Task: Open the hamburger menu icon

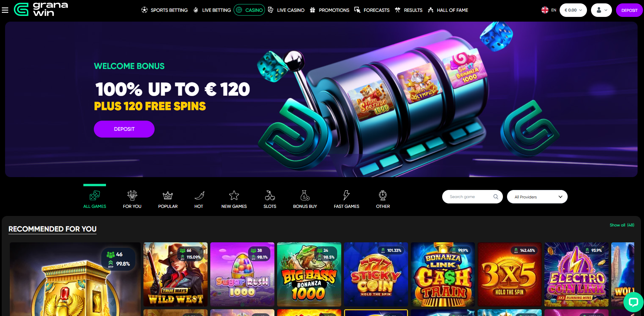Action: pos(5,10)
